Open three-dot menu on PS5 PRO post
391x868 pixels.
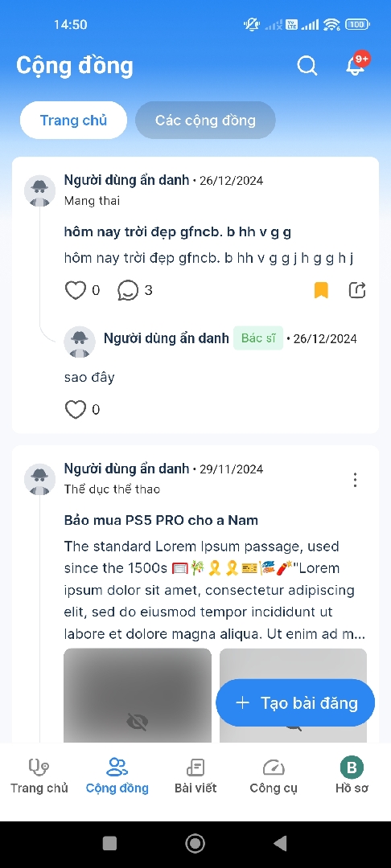tap(355, 480)
